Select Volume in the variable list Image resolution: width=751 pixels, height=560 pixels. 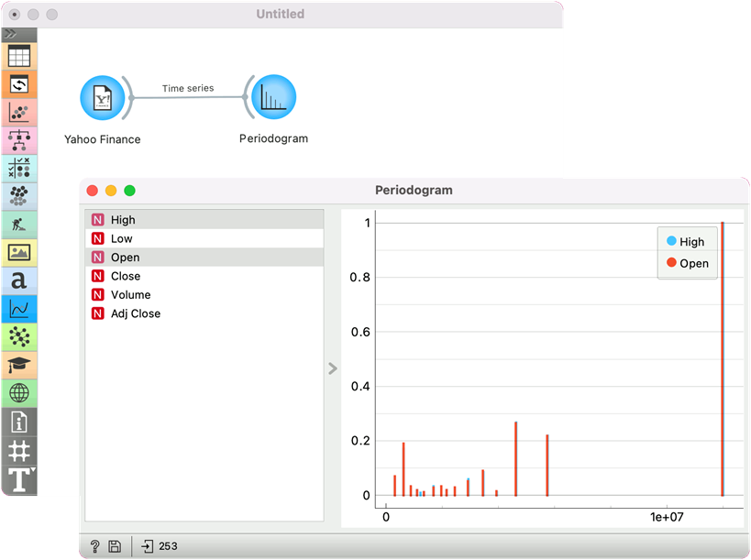(204, 295)
